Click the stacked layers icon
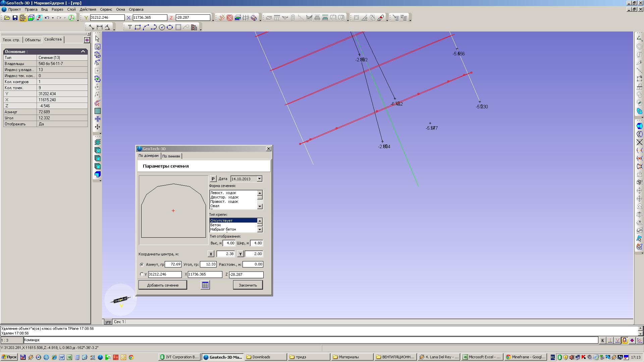 click(98, 142)
